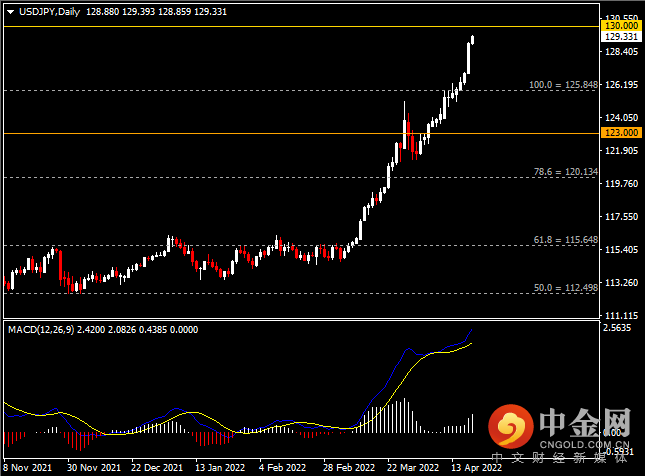Select the MACD readout 2.4200 2.0826 0.4385
Viewport: 645px width, 476px height.
pos(122,330)
